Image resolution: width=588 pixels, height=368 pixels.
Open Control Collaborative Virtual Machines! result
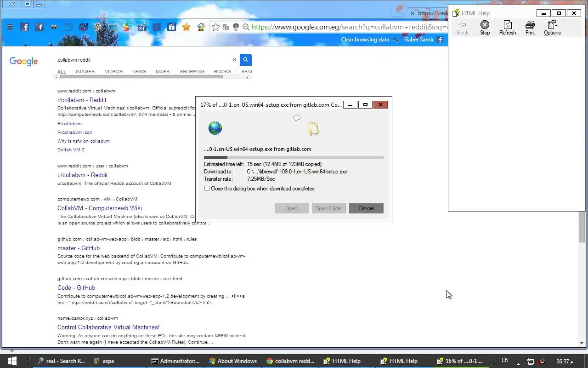pyautogui.click(x=108, y=327)
